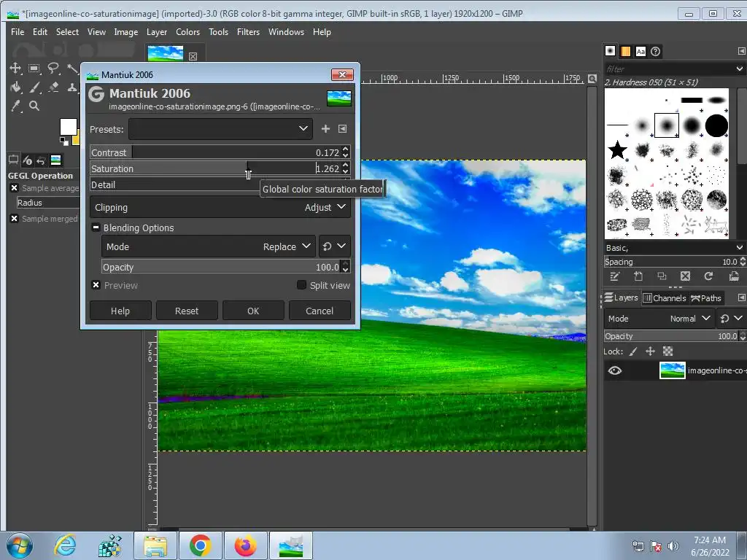Open the Document History help-circle tab
747x560 pixels.
click(x=656, y=51)
